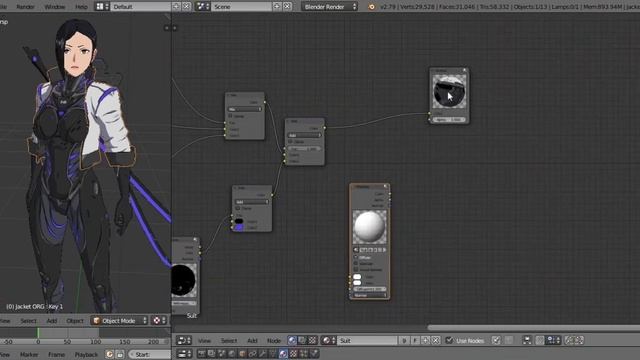Open node editor type selector
The width and height of the screenshot is (640, 360).
(184, 340)
